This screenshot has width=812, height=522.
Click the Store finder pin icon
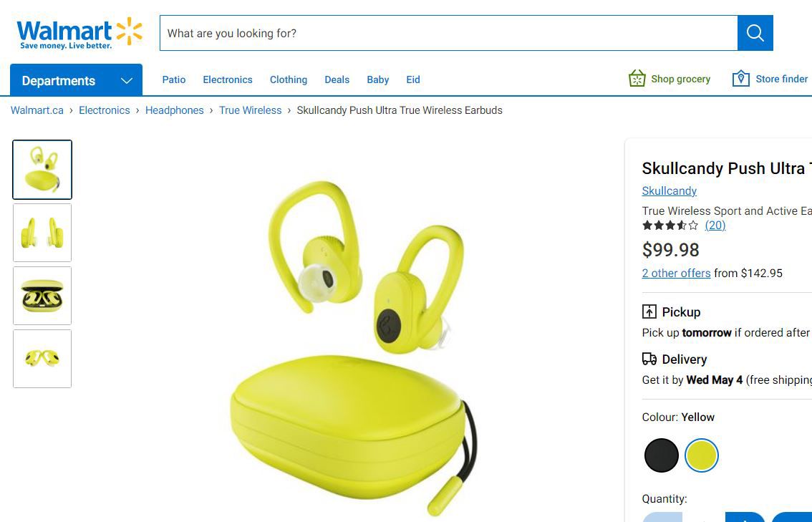740,79
